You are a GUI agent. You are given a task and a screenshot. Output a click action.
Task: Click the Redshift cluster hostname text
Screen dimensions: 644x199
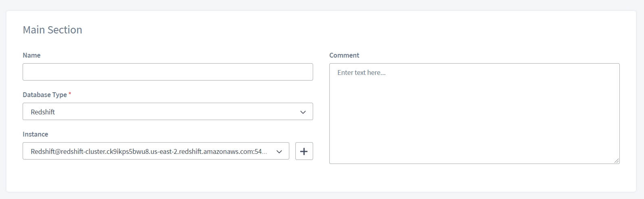tap(148, 152)
